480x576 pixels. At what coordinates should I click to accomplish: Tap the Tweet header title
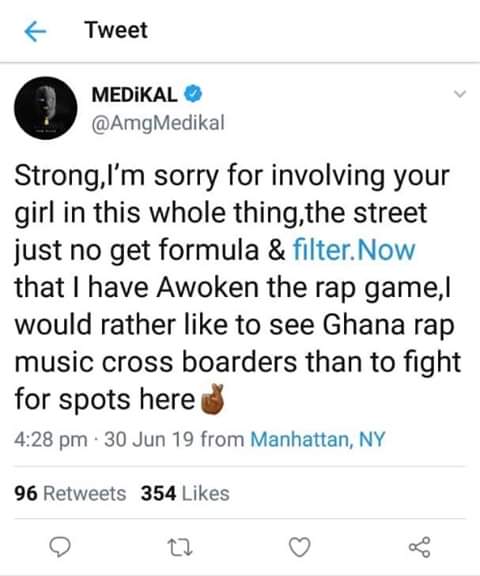click(116, 30)
